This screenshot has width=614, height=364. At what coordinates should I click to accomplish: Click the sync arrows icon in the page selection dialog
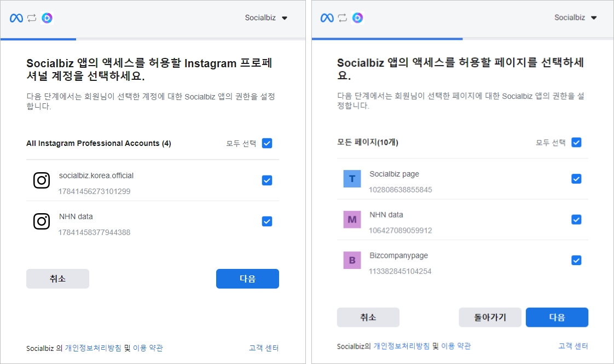point(343,18)
